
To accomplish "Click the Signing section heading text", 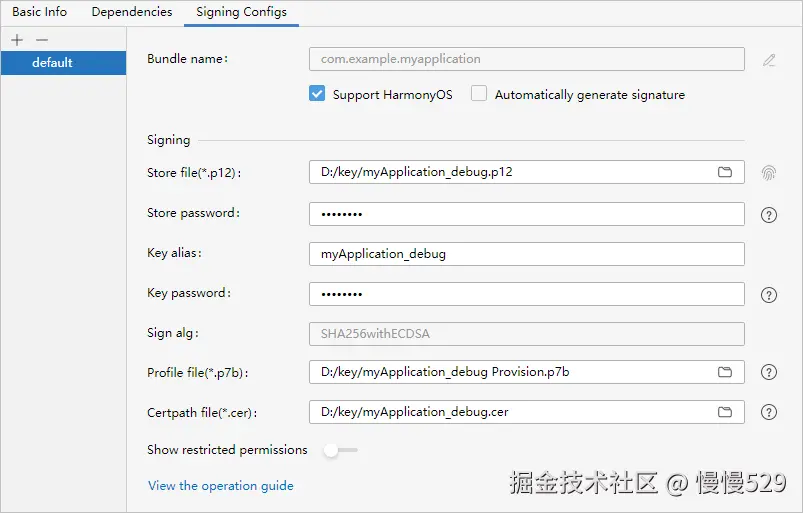I will tap(168, 140).
